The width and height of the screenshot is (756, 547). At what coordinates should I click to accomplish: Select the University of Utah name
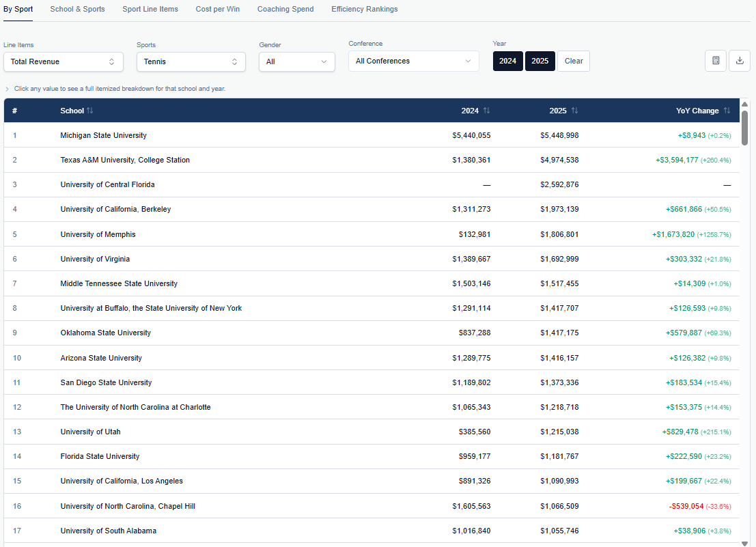click(x=90, y=432)
